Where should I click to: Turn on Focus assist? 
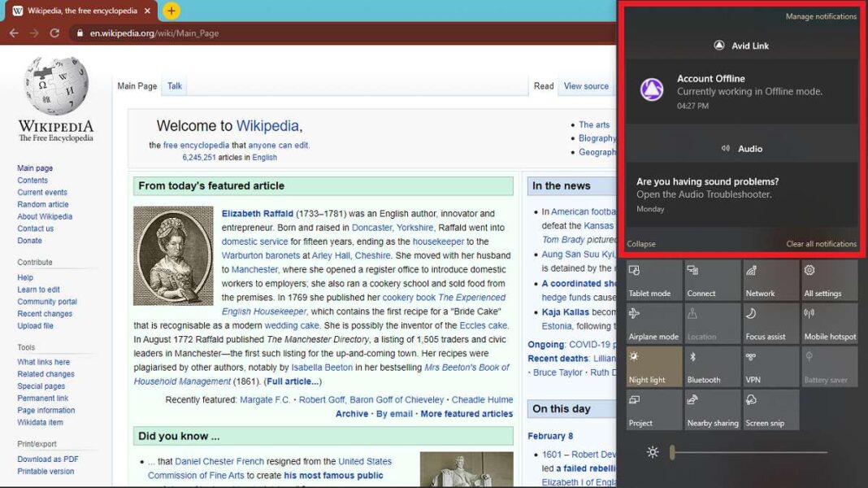coord(771,322)
